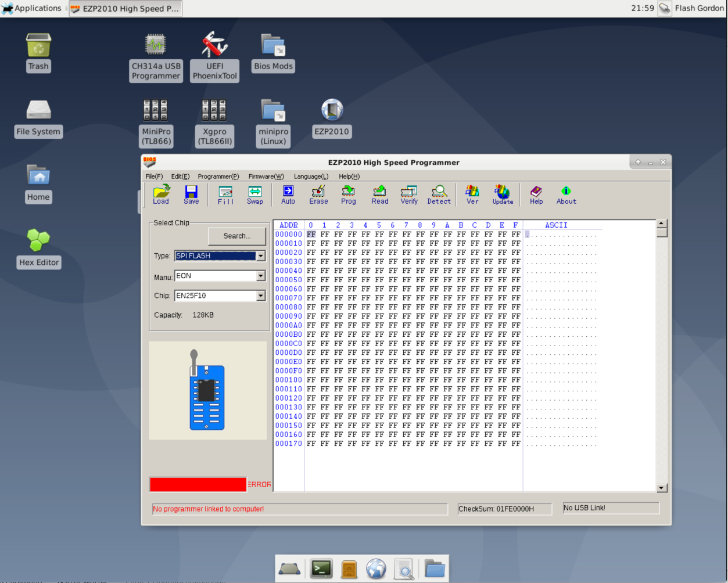Open the Firmware(W) menu

266,177
